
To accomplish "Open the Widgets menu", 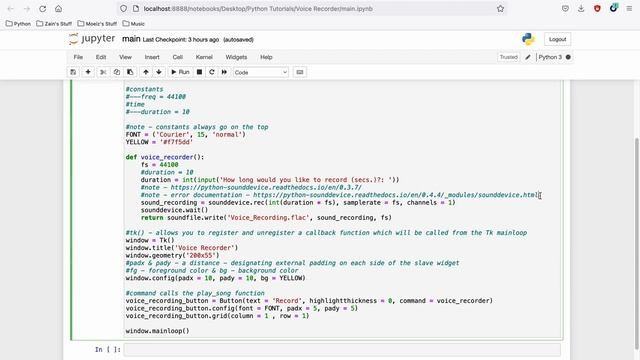I will 236,57.
